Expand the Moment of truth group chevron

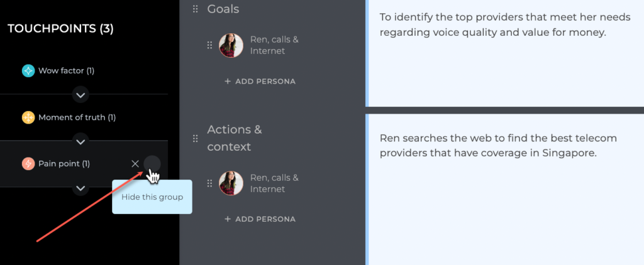[81, 141]
